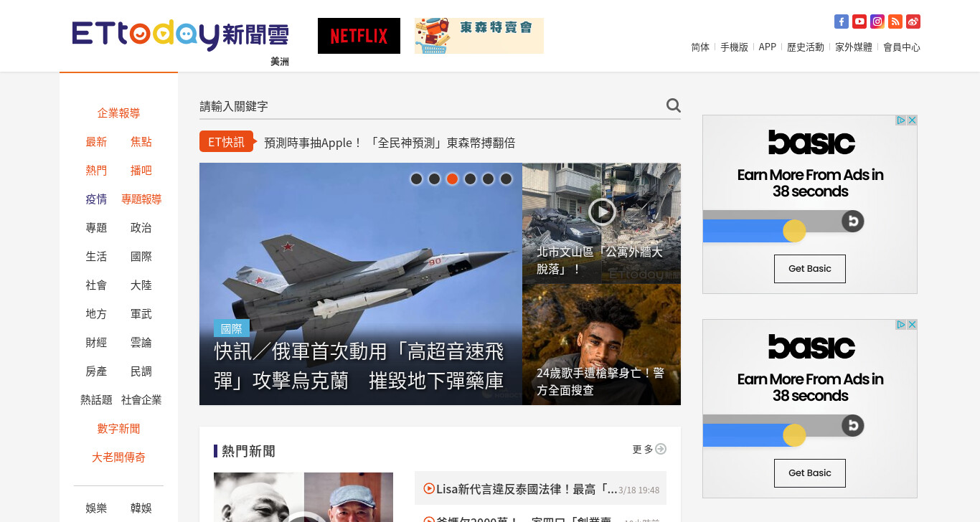Open 專題報導 sidebar category
Image resolution: width=980 pixels, height=522 pixels.
141,199
